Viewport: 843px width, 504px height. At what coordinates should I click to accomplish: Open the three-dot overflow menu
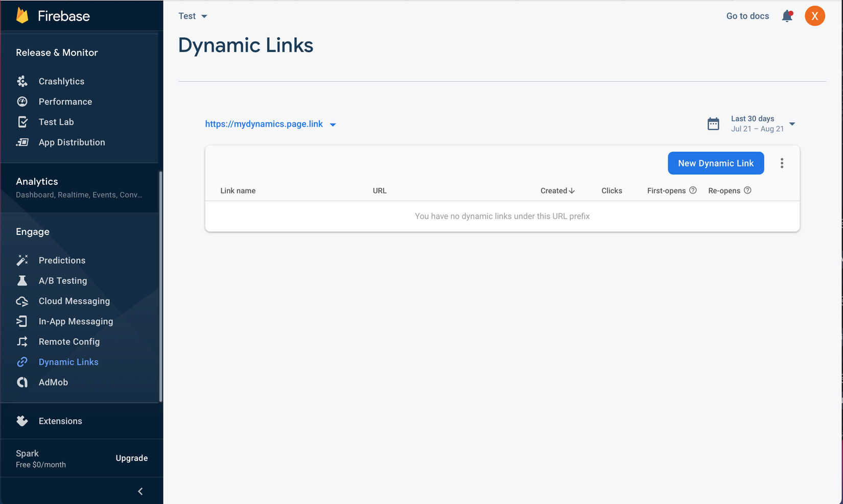(782, 163)
